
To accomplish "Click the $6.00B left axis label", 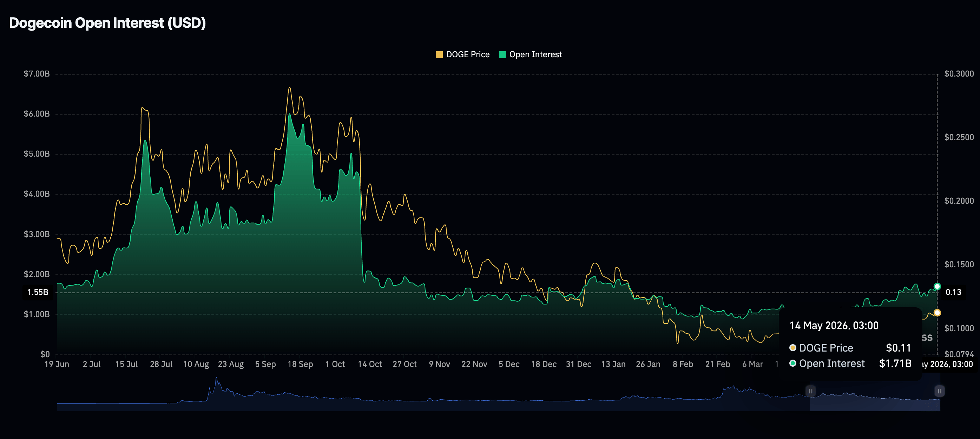I will click(37, 114).
